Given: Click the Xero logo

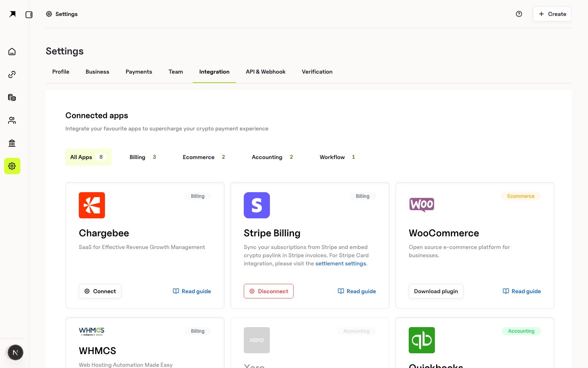Looking at the screenshot, I should click(257, 340).
